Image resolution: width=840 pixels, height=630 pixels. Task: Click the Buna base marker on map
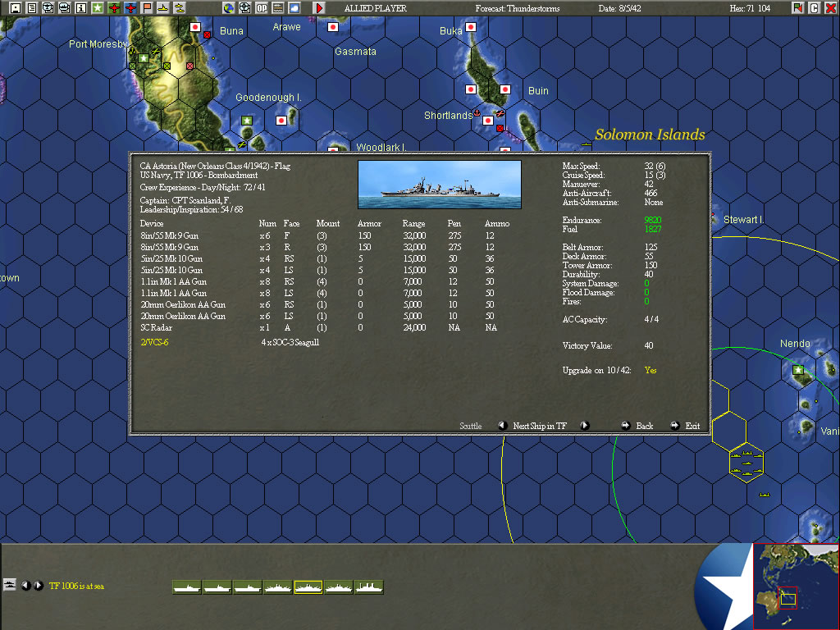195,27
